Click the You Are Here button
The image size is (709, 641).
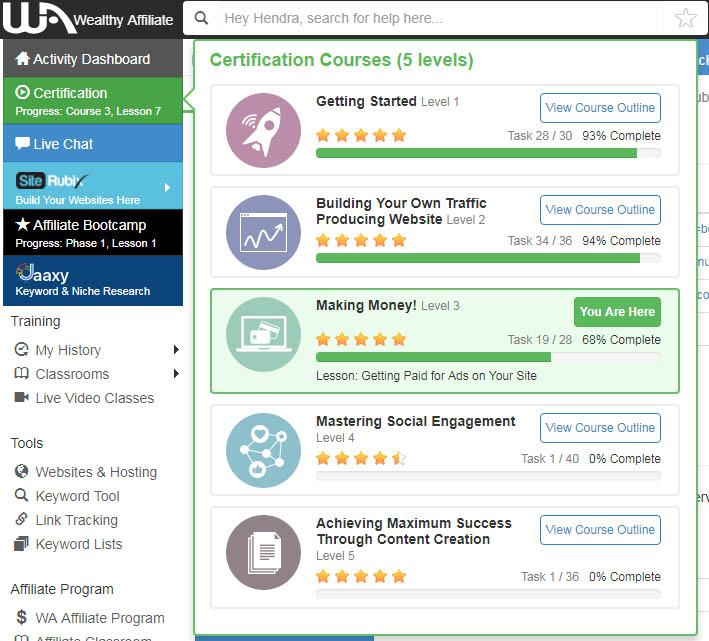(x=617, y=312)
